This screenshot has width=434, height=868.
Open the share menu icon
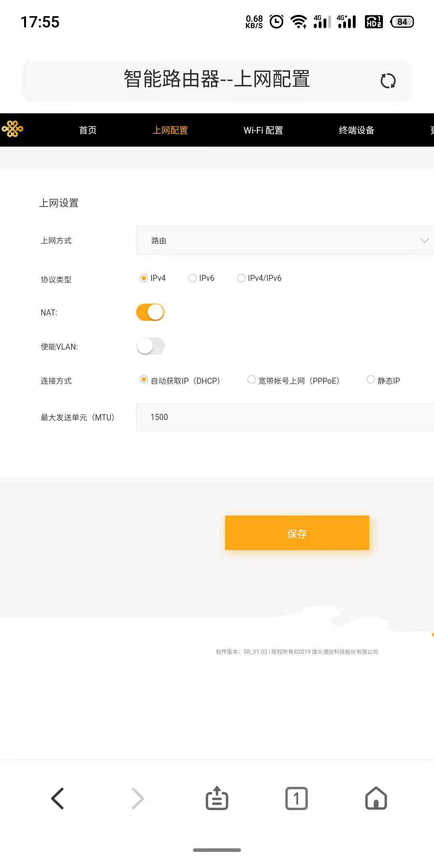click(x=217, y=798)
